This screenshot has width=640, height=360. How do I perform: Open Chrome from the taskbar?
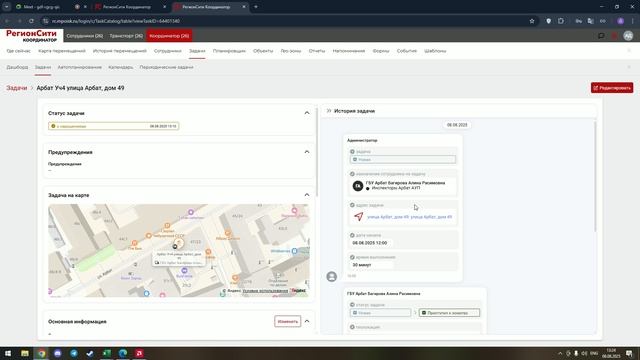41,353
